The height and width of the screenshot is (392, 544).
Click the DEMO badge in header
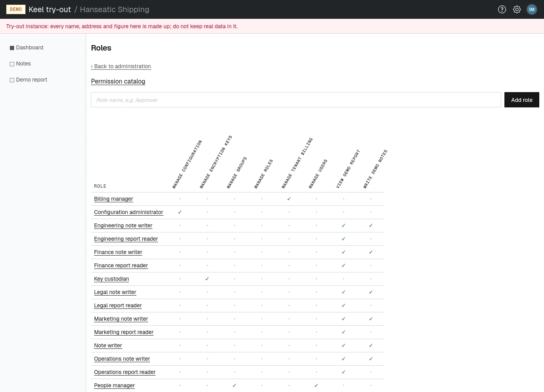pyautogui.click(x=16, y=9)
